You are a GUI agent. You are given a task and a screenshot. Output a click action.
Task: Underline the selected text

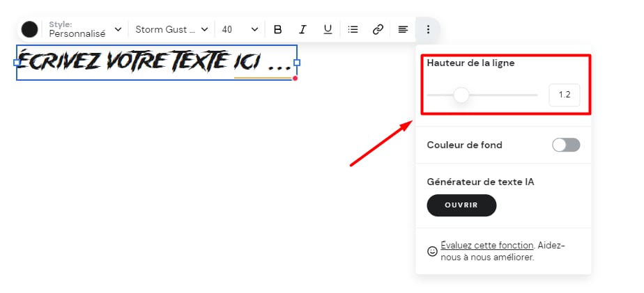click(328, 29)
